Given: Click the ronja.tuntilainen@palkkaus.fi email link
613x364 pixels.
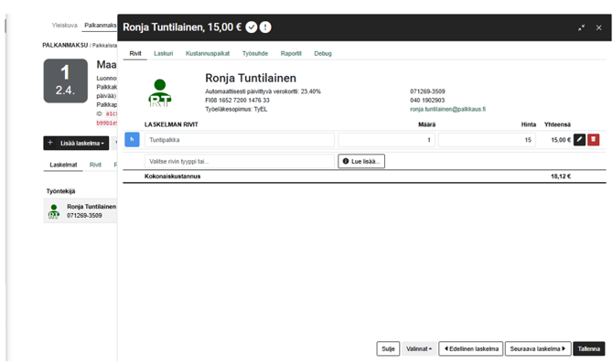Looking at the screenshot, I should [447, 109].
